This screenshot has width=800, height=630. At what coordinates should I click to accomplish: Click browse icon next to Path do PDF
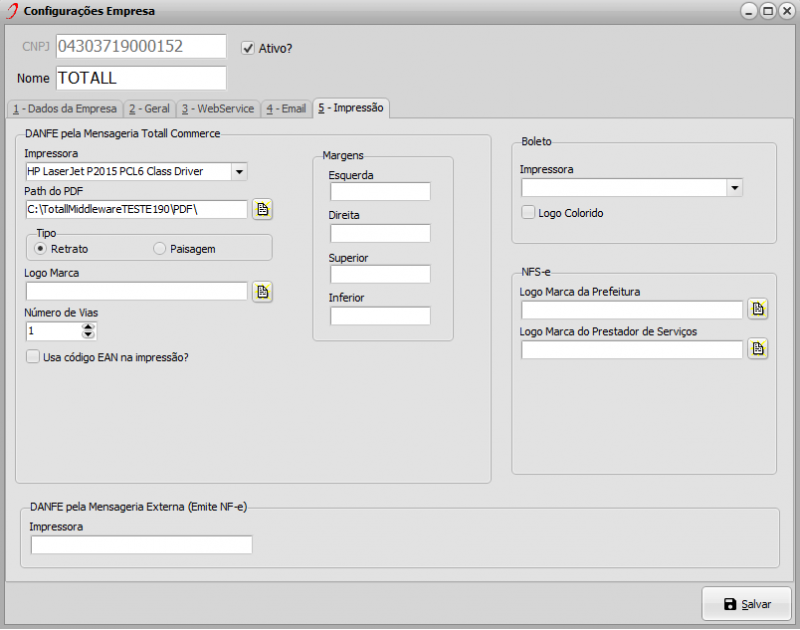click(262, 209)
